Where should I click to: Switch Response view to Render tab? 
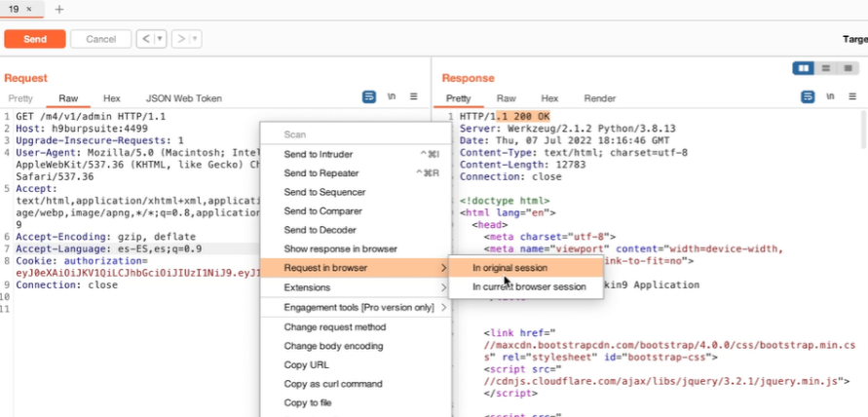point(599,98)
